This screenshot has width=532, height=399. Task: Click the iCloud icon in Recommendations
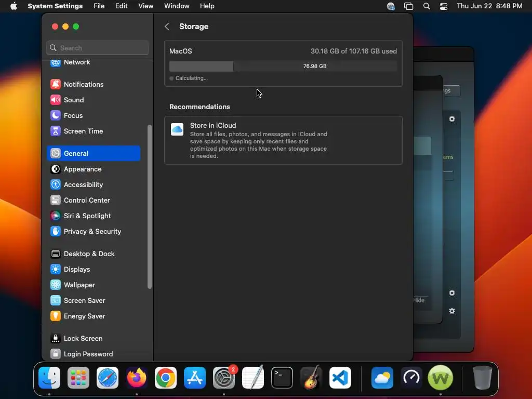click(x=177, y=129)
